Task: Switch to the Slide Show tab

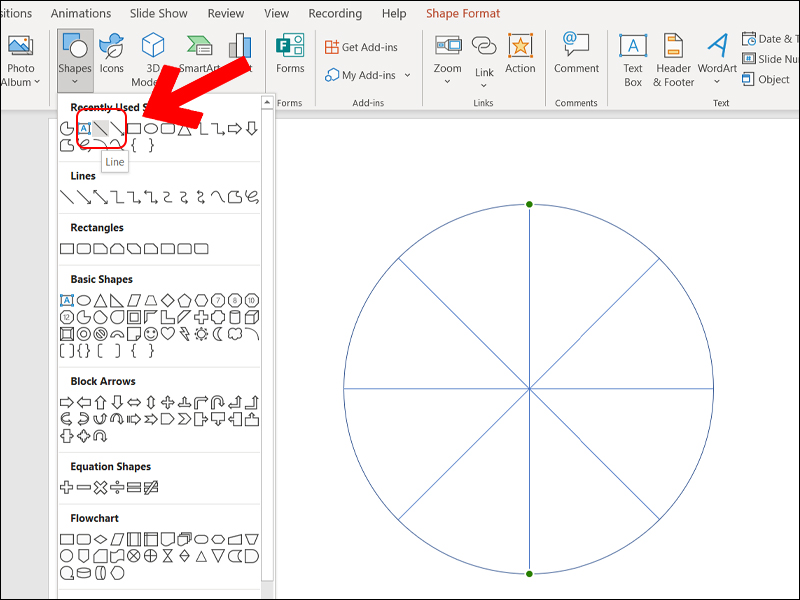Action: (160, 13)
